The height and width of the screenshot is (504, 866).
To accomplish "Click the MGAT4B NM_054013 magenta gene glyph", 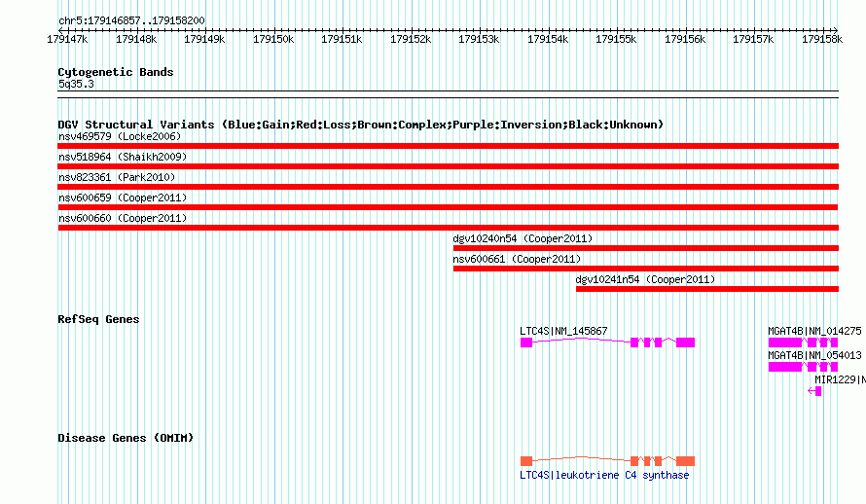I will (803, 367).
